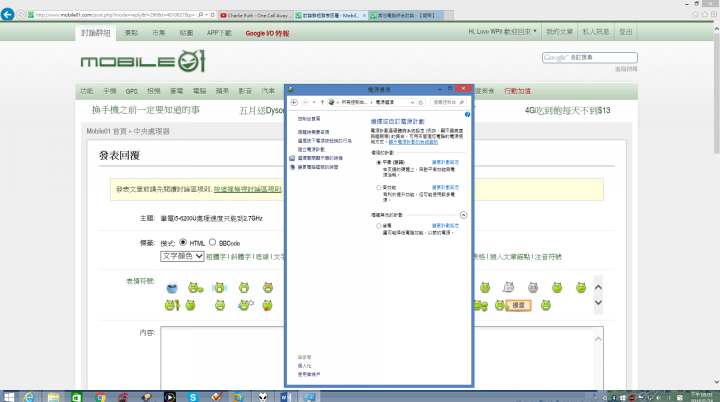
Task: Select the 平衡 (建議) power plan
Action: tap(379, 162)
